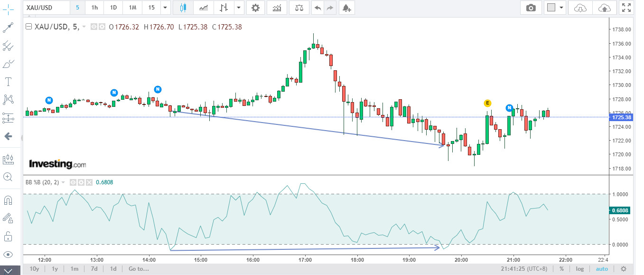The image size is (644, 275).
Task: Collapse the XAU/USD legend
Action: (x=28, y=27)
